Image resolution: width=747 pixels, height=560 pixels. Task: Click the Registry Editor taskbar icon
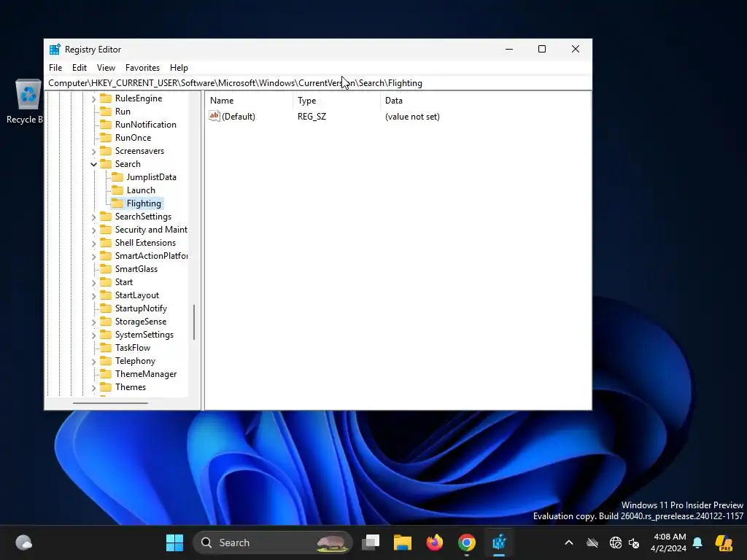point(499,542)
